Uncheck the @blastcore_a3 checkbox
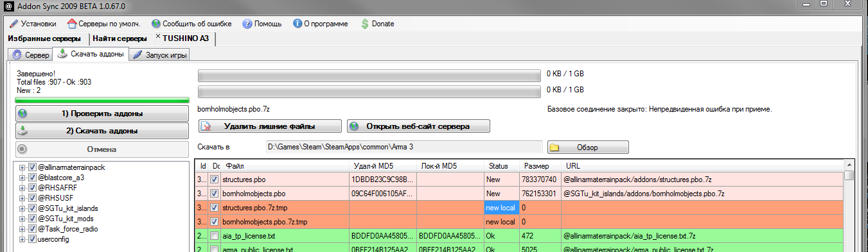 (x=32, y=178)
